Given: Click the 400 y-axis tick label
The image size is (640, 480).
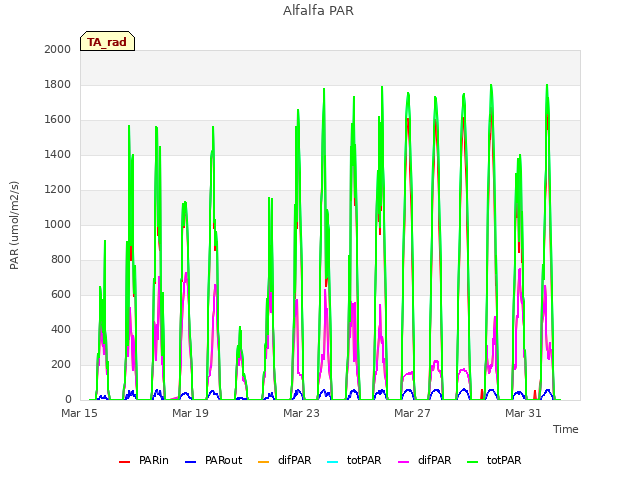Looking at the screenshot, I should click(x=61, y=329).
